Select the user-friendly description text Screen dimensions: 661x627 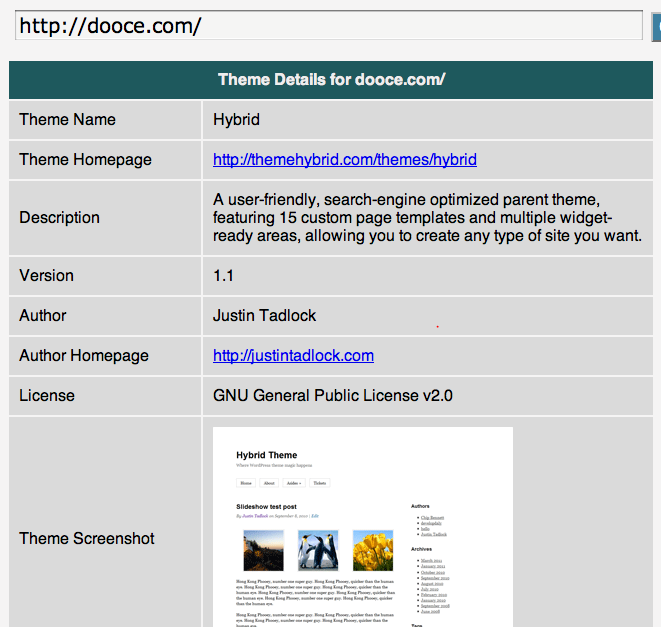[x=427, y=218]
